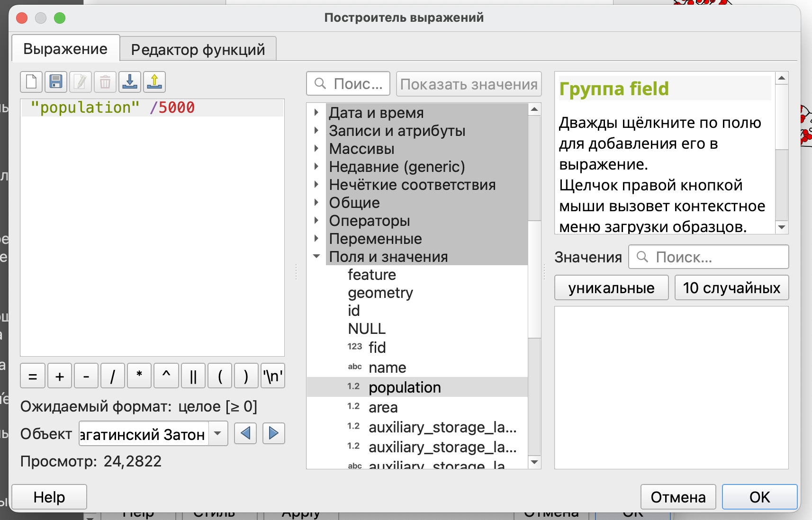The width and height of the screenshot is (812, 520).
Task: Switch to the Редактор функций tab
Action: [198, 49]
